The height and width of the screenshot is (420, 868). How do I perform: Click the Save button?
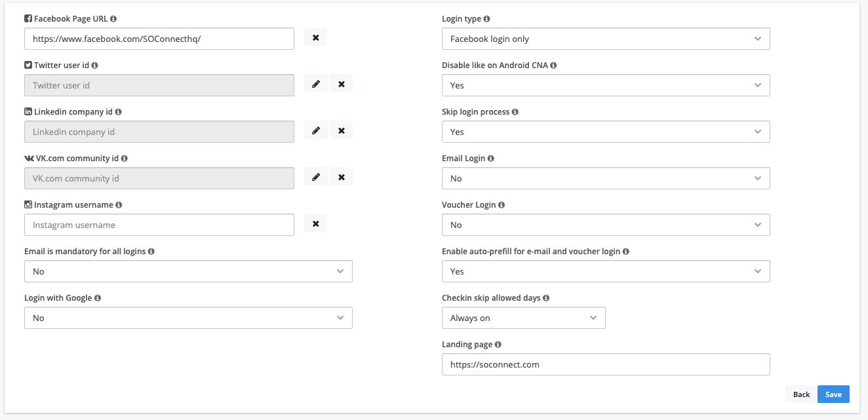[833, 394]
